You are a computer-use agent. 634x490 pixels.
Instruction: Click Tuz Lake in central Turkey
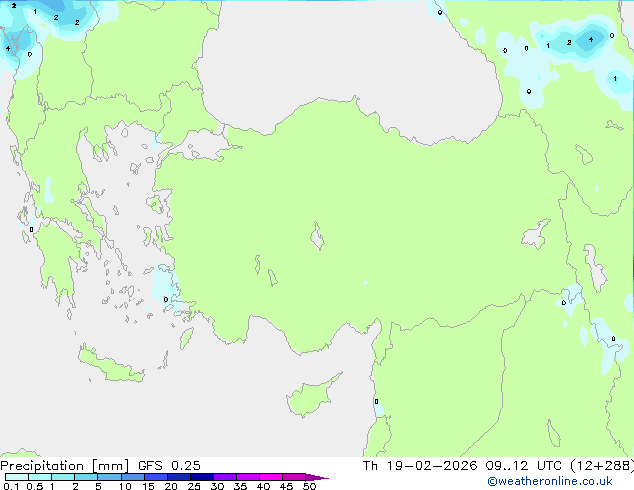point(318,239)
